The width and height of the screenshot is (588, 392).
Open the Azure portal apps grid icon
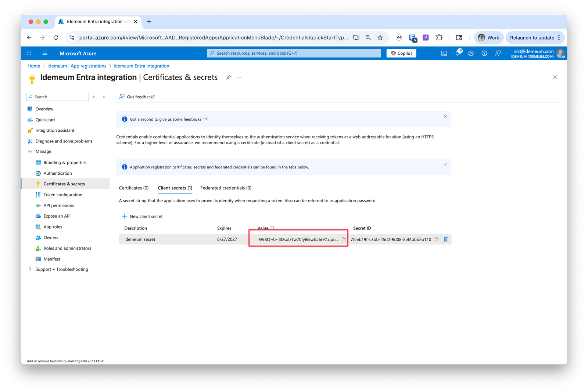pyautogui.click(x=29, y=53)
